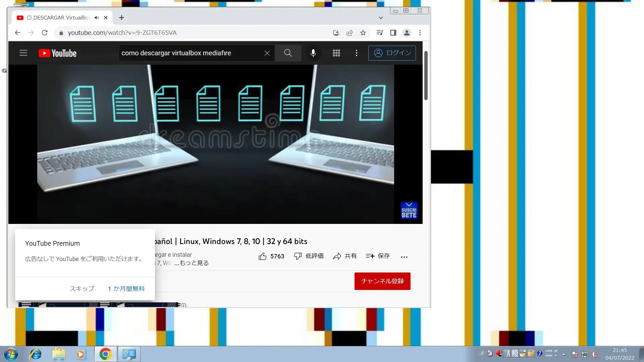644x362 pixels.
Task: Click the search magnifier button
Action: pos(288,53)
